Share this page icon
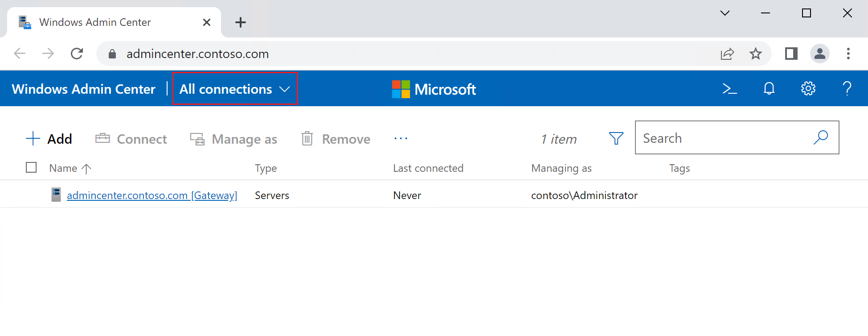 727,54
